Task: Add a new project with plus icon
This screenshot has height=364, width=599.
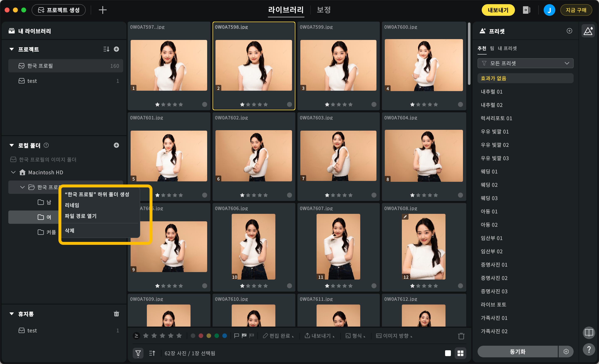Action: coord(116,49)
